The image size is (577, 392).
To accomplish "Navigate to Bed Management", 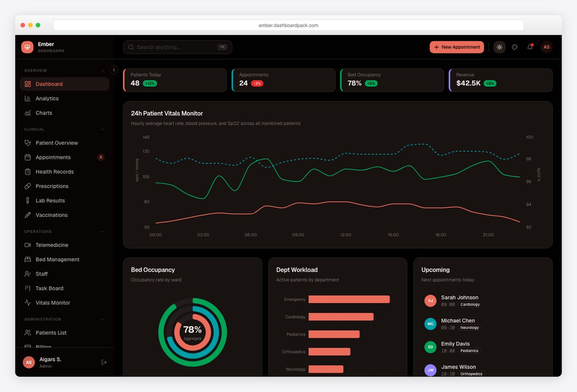I will pyautogui.click(x=64, y=259).
